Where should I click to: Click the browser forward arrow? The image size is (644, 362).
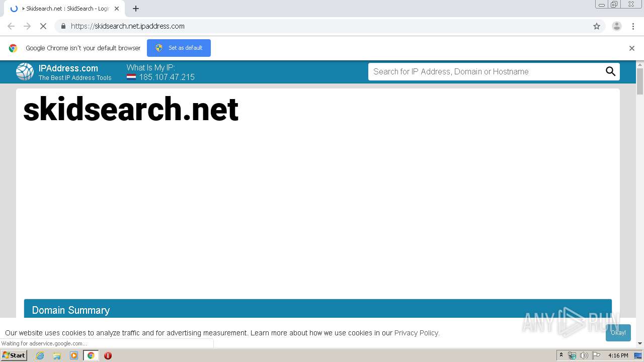[x=27, y=26]
